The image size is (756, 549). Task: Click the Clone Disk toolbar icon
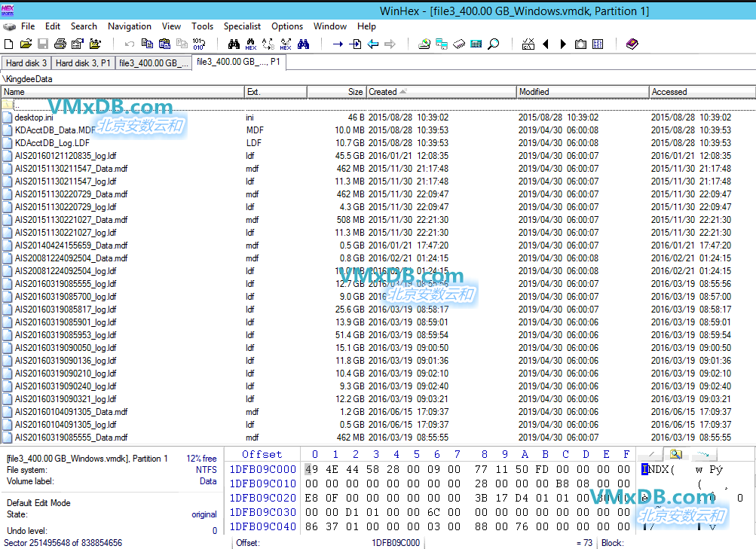click(442, 44)
